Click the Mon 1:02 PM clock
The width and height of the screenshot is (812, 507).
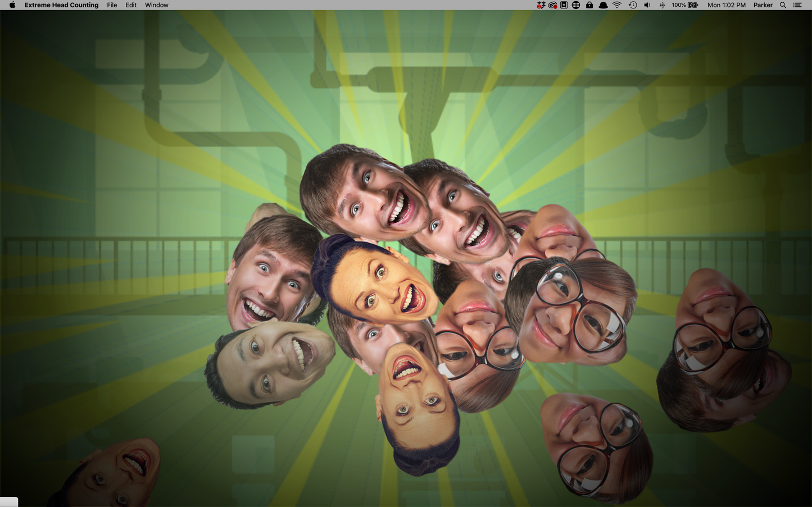tap(727, 5)
